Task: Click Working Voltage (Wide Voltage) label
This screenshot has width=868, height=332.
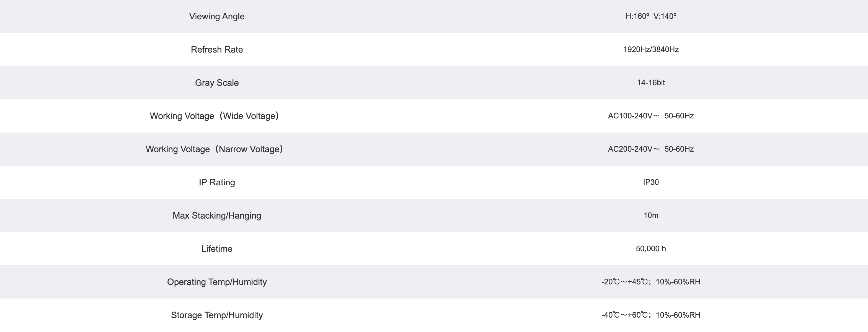Action: 214,116
